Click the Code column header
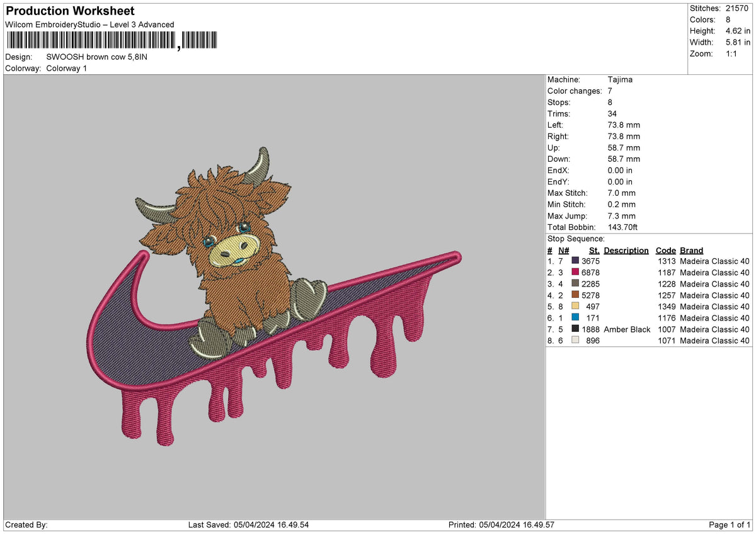The height and width of the screenshot is (534, 756). (665, 251)
